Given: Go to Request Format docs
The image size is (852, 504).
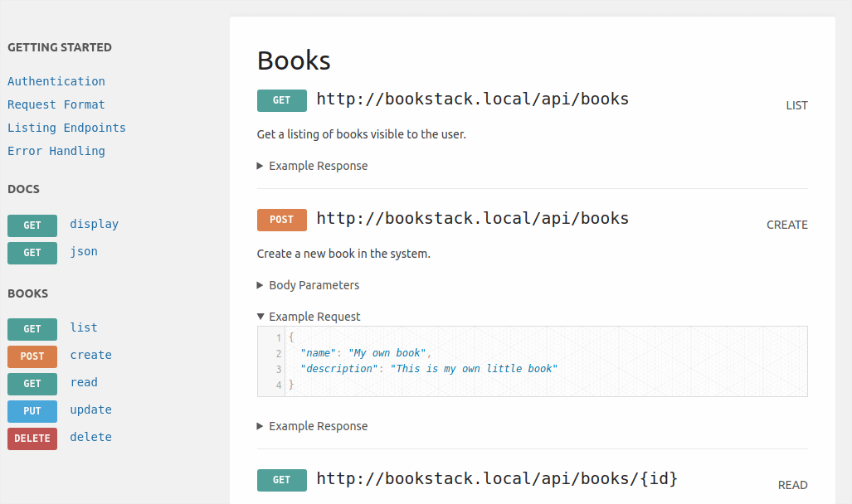Looking at the screenshot, I should [56, 104].
